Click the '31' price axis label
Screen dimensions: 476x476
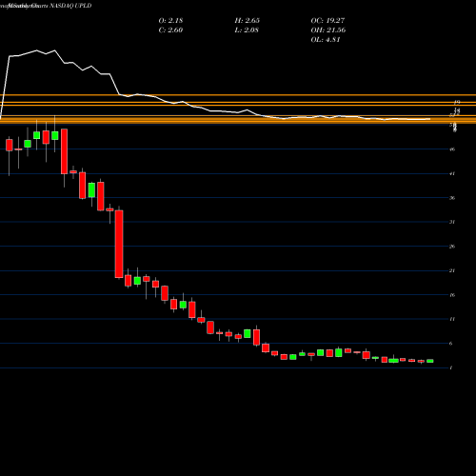[x=452, y=222]
